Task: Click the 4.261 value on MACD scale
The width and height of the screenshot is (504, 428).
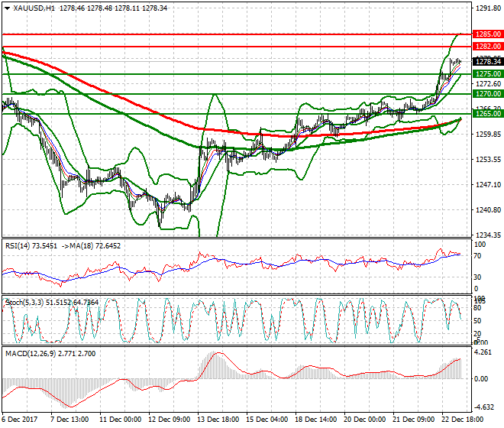Action: click(x=484, y=353)
